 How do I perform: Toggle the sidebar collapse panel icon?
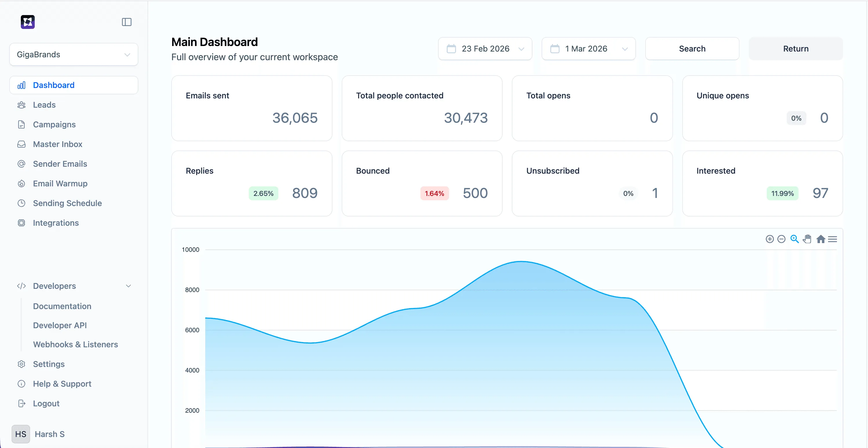126,22
